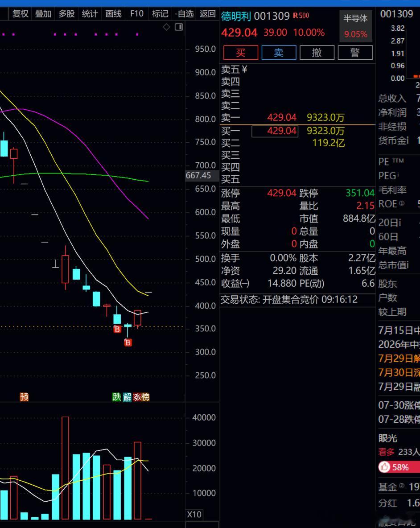Click the 收益(一) 14.880 value

282,284
